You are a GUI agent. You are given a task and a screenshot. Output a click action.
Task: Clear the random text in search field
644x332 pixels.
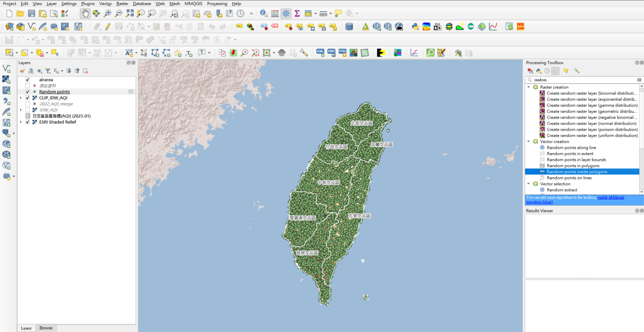[639, 79]
